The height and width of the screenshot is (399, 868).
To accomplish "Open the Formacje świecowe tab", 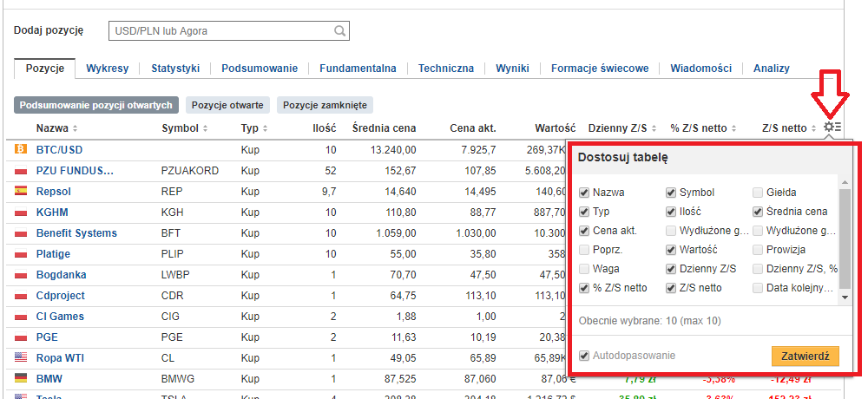I will click(600, 69).
